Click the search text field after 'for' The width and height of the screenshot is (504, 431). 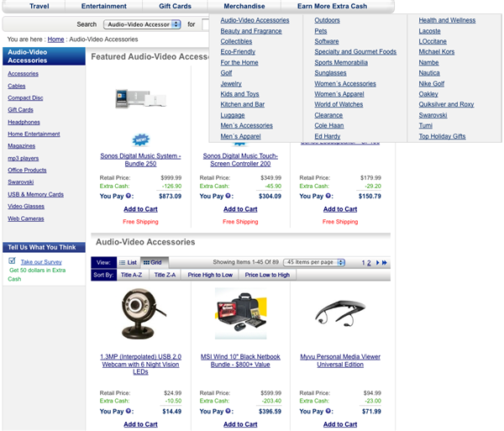point(206,24)
